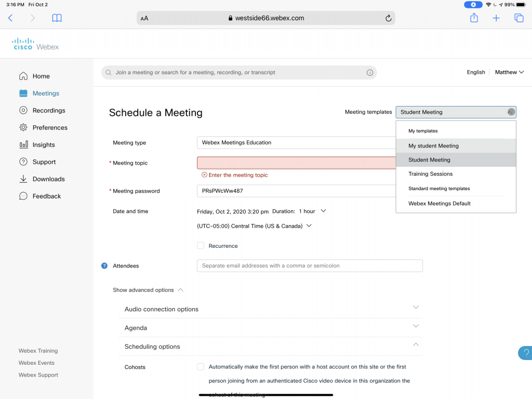Open the Duration 1 hour dropdown

pyautogui.click(x=312, y=211)
